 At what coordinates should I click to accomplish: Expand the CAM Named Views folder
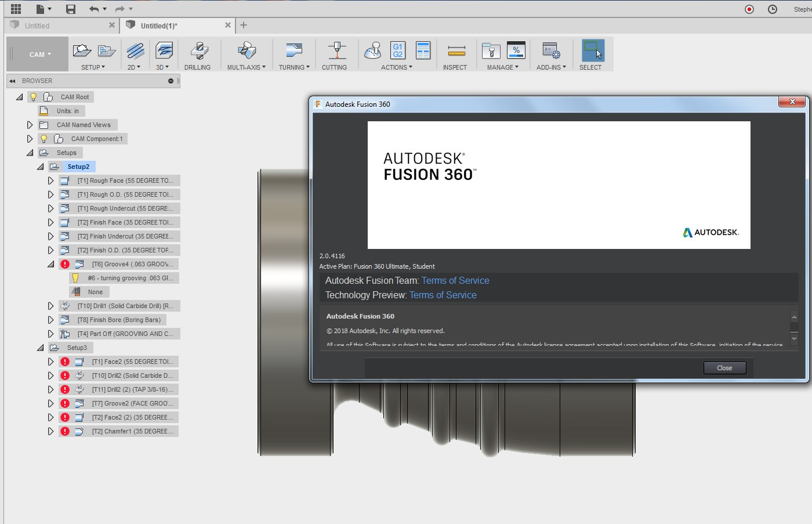30,125
